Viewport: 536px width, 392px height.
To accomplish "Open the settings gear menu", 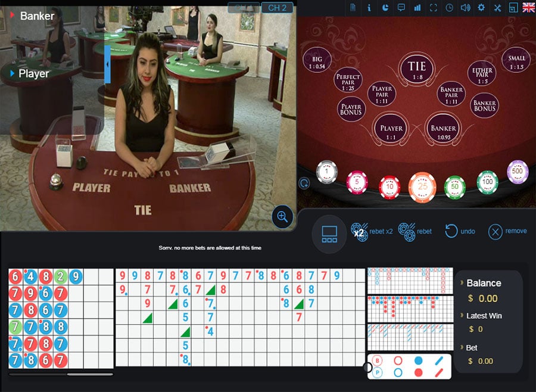I will [x=481, y=8].
